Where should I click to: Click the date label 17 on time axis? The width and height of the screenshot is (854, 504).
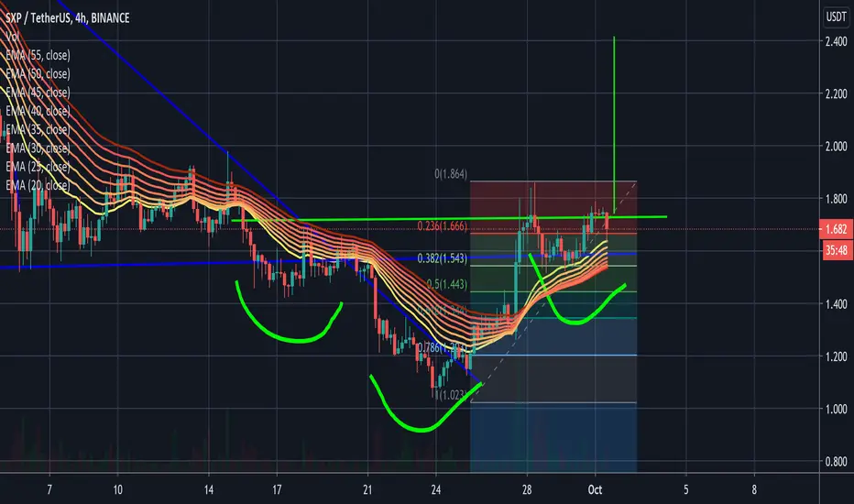pos(277,490)
